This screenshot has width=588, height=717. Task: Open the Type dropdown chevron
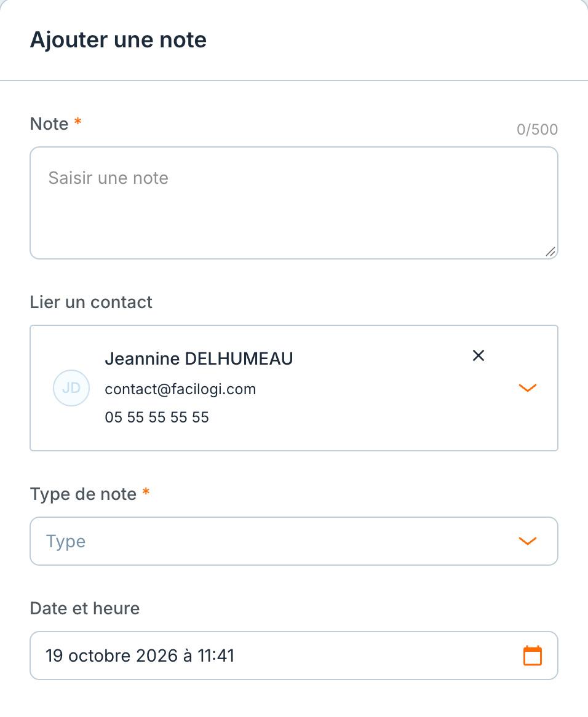pos(528,541)
